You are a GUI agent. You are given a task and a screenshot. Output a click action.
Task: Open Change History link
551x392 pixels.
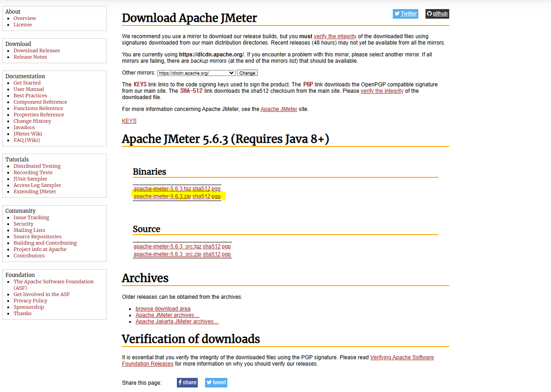click(x=32, y=121)
